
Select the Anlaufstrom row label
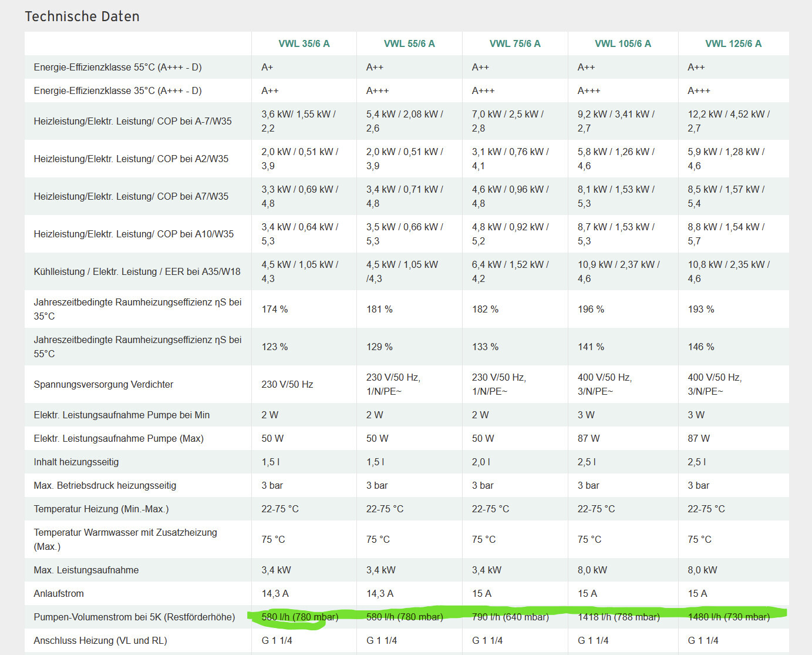coord(59,593)
